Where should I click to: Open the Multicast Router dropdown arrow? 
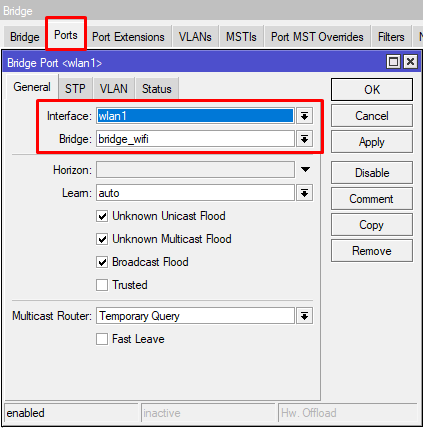pos(304,316)
